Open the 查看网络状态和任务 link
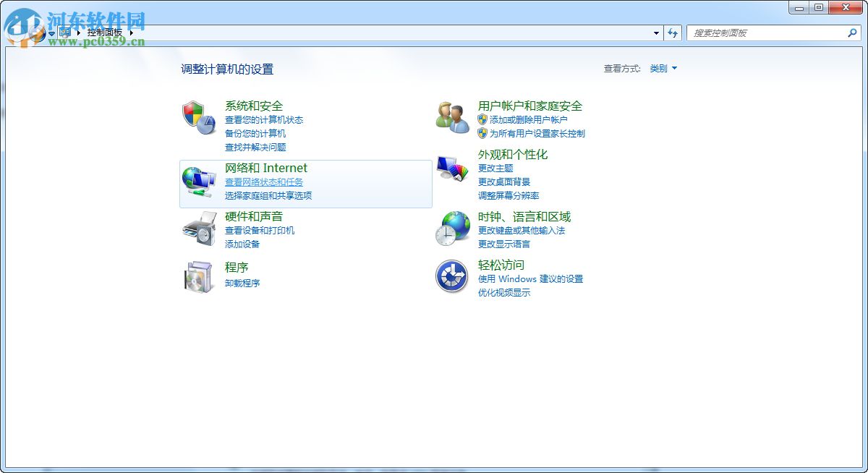The width and height of the screenshot is (868, 473). tap(263, 182)
